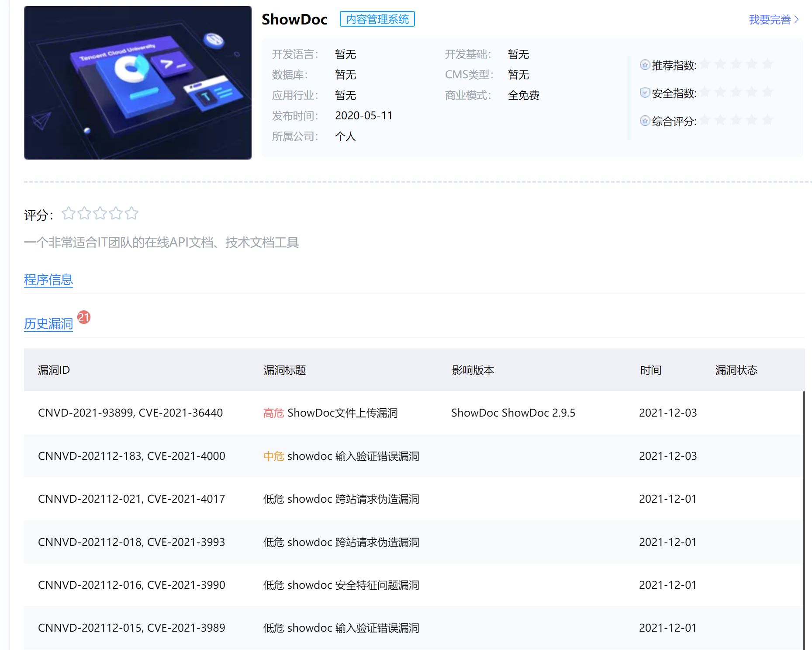Open the showdoc 跨站请求伪造漏洞 entry for CVE-2021-3993

coord(341,542)
